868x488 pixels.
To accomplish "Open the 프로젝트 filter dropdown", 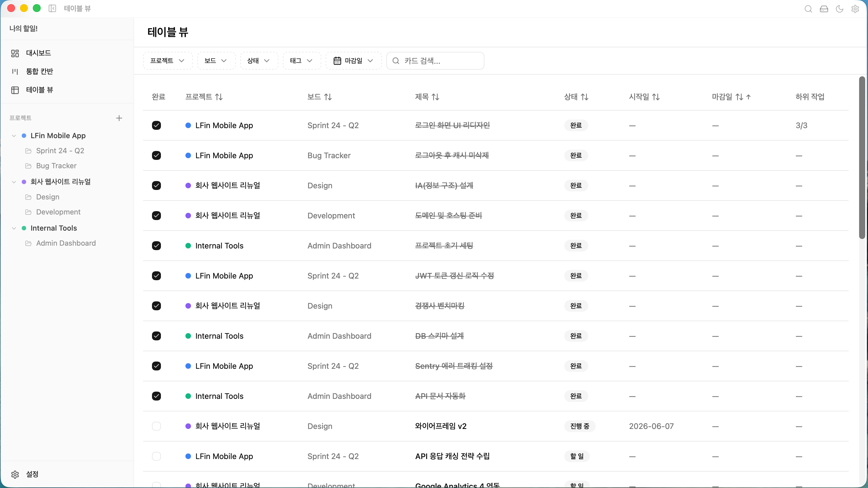I will tap(168, 61).
